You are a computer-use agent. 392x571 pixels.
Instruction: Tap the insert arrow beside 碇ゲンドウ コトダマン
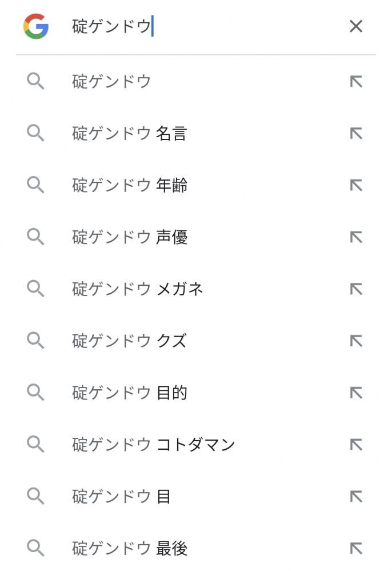click(x=356, y=444)
